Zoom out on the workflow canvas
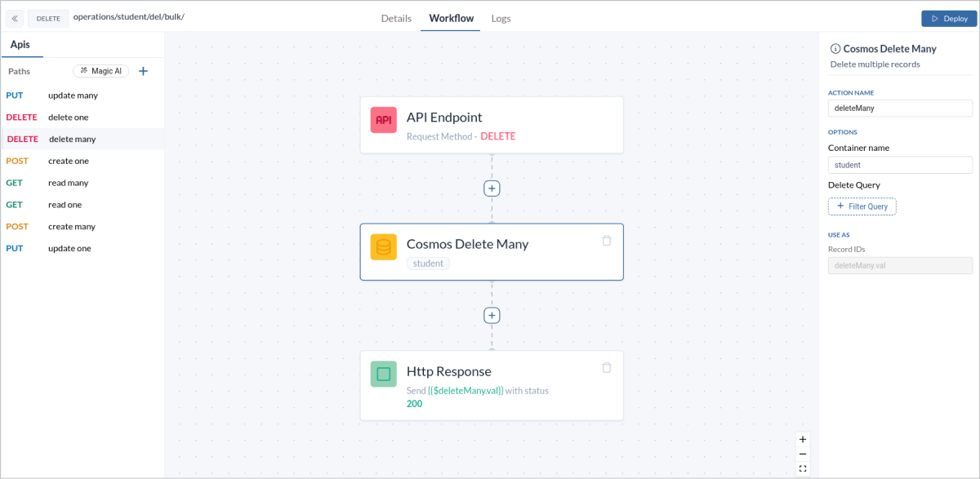The height and width of the screenshot is (479, 980). click(803, 454)
